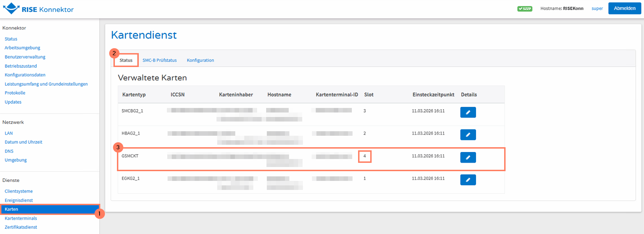The width and height of the screenshot is (644, 234).
Task: Click the RISE Konnektor logo
Action: 38,9
